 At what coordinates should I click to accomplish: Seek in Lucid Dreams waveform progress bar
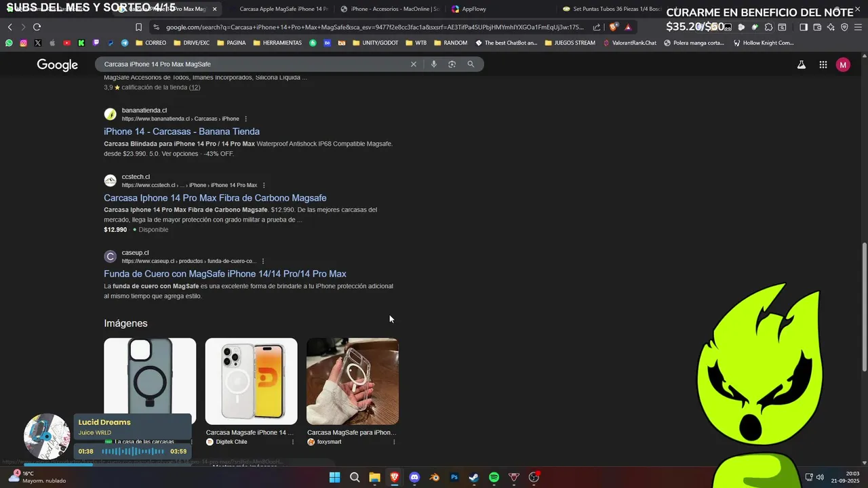tap(133, 451)
